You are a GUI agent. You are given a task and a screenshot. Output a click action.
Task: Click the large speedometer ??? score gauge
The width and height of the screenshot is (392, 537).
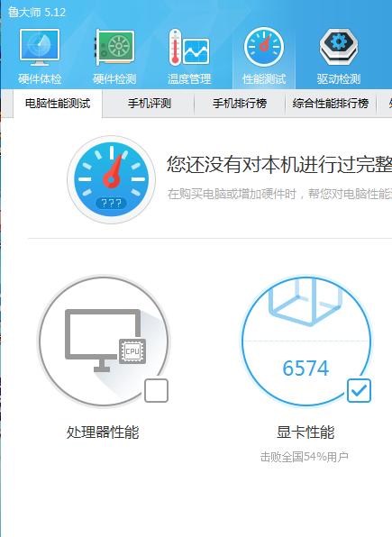point(112,179)
